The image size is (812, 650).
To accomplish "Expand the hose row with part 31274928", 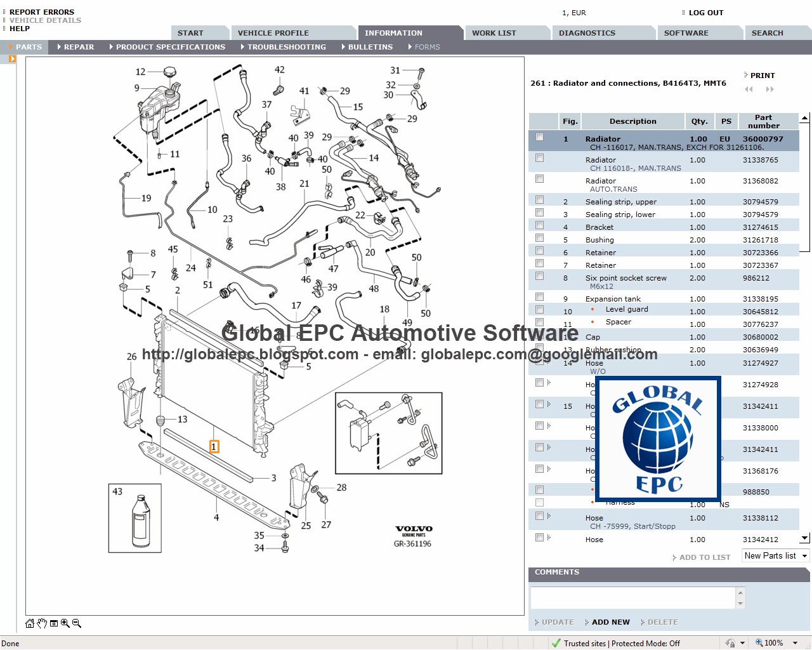I will tap(549, 383).
